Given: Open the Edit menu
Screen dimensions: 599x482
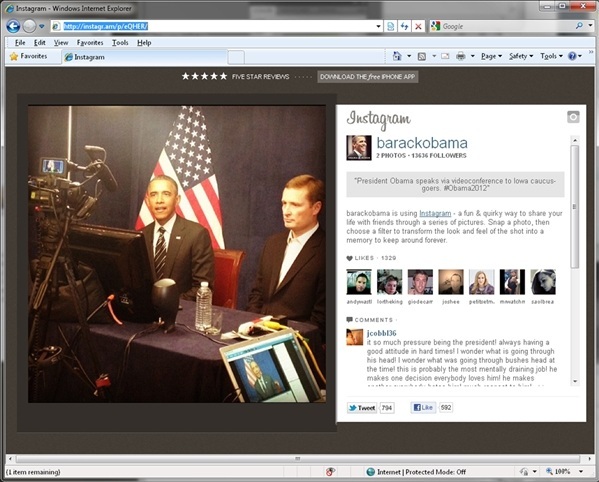Looking at the screenshot, I should tap(39, 43).
